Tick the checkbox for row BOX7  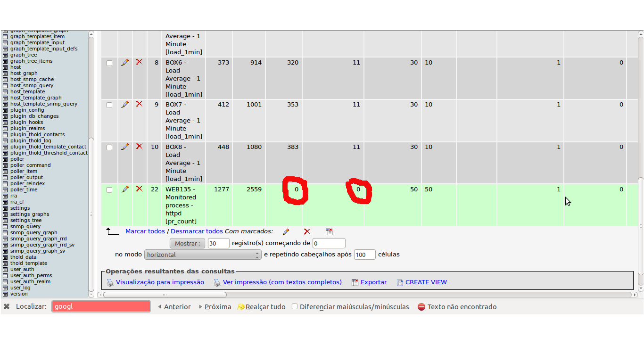pyautogui.click(x=109, y=105)
